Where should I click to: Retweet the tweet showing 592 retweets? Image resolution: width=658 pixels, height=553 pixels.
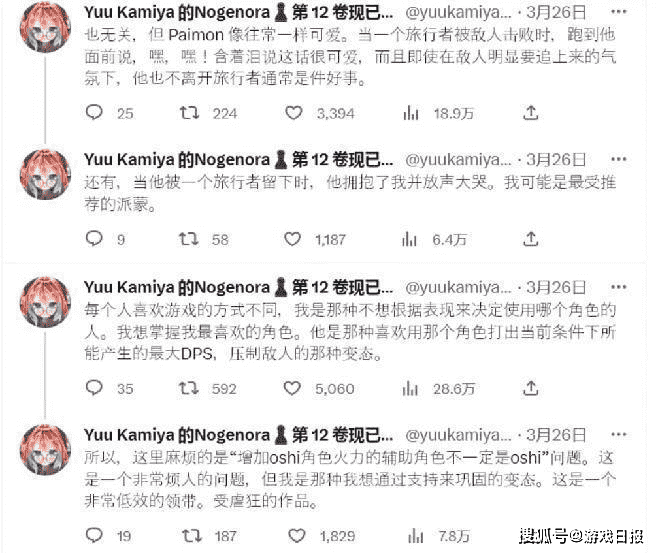click(188, 388)
